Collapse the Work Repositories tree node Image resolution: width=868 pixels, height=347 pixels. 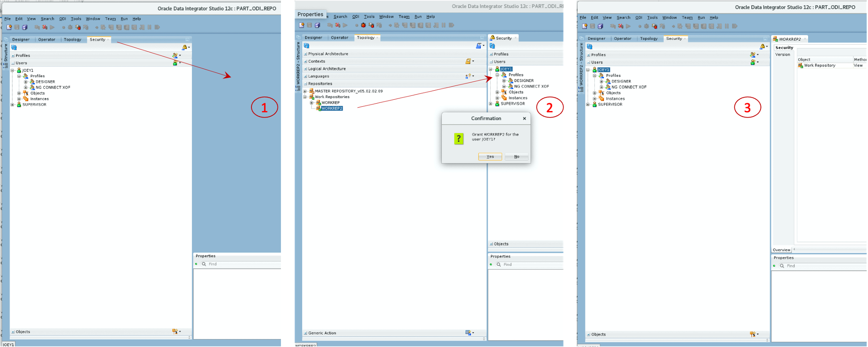tap(305, 97)
